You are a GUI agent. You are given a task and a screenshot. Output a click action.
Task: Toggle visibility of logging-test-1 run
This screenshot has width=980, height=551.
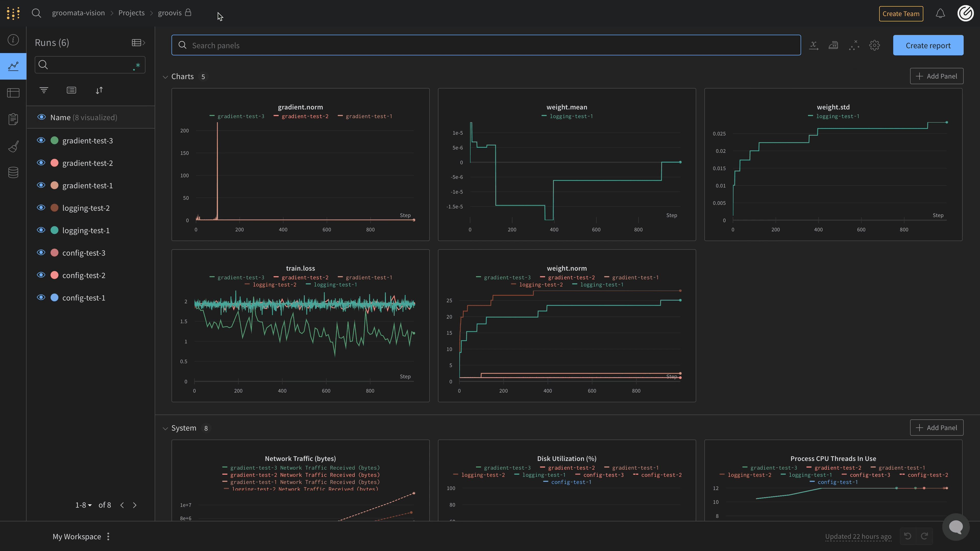coord(41,230)
